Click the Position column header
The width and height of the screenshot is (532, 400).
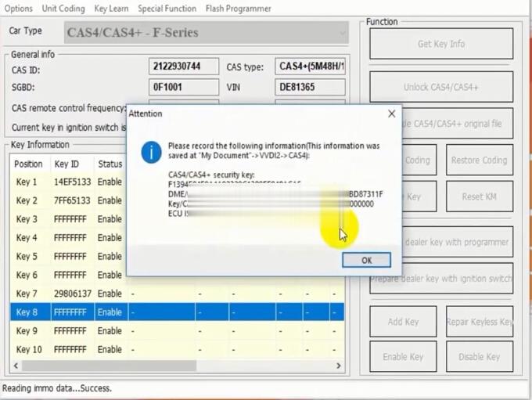pyautogui.click(x=28, y=164)
